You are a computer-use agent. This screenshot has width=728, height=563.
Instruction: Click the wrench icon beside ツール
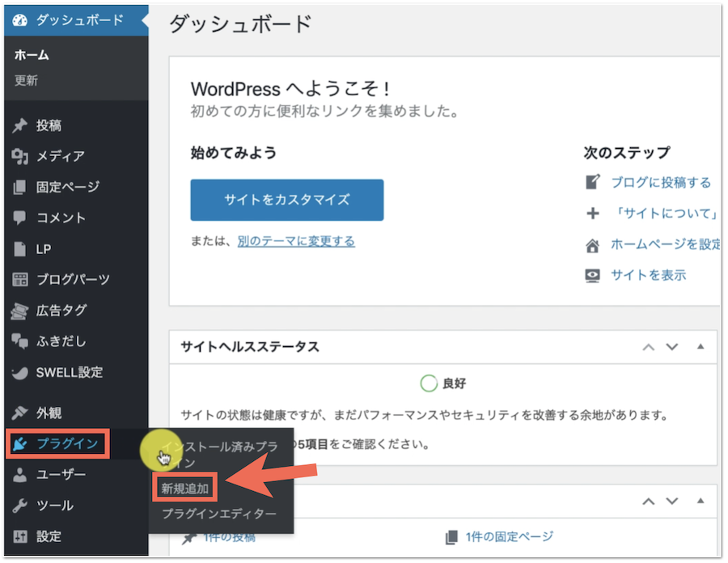(x=20, y=506)
